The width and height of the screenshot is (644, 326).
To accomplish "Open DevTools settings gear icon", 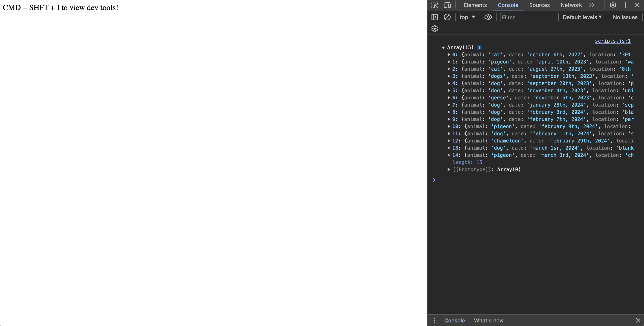I will [x=613, y=5].
